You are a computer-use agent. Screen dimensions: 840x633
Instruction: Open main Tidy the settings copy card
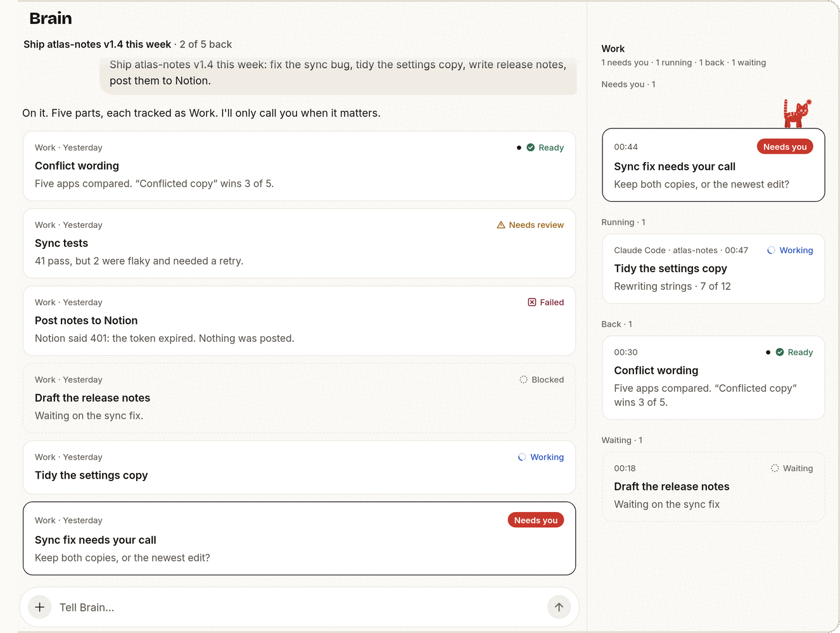(x=299, y=467)
